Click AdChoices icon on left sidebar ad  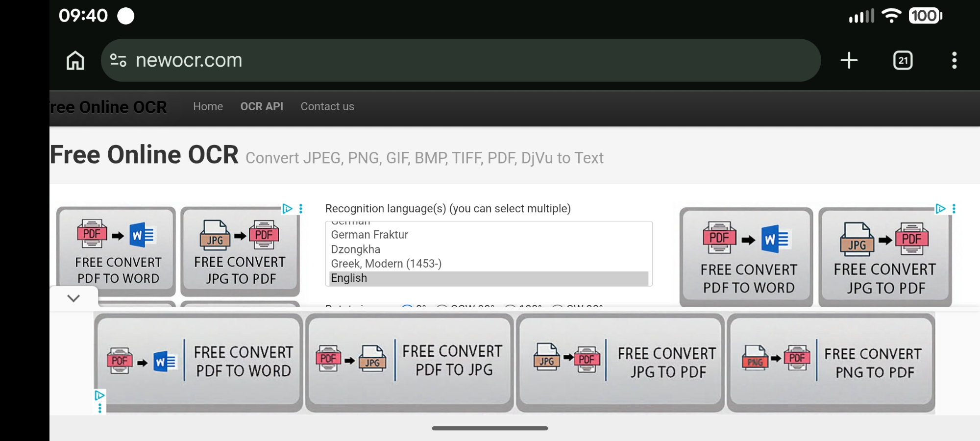click(x=287, y=209)
